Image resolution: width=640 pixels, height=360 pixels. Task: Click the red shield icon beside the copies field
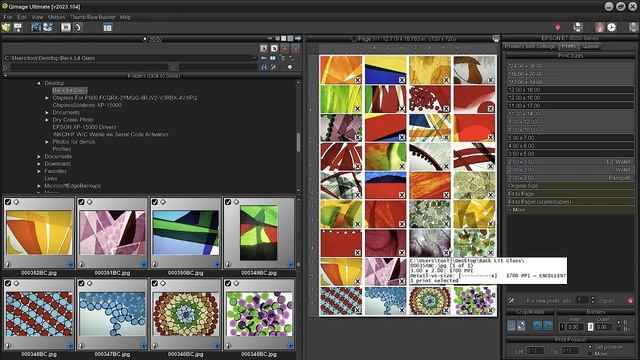pyautogui.click(x=630, y=300)
